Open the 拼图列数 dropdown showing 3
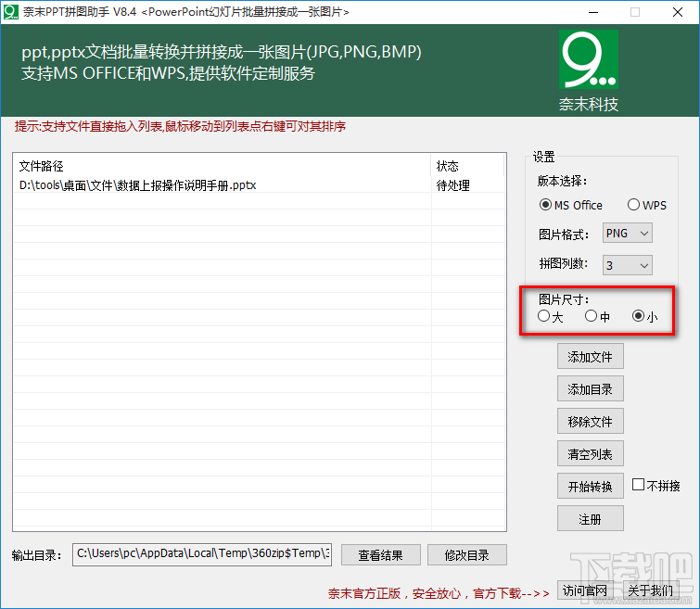Image resolution: width=700 pixels, height=609 pixels. (628, 265)
